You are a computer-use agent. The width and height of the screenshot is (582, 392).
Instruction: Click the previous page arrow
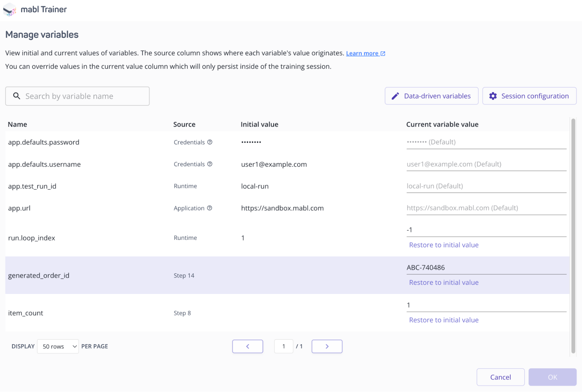[247, 346]
